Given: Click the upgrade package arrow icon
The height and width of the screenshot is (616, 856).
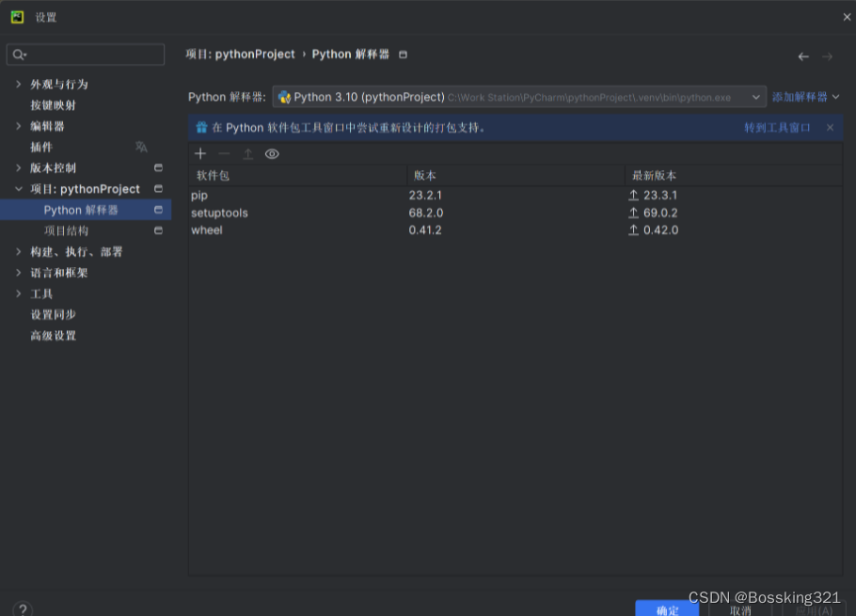Looking at the screenshot, I should [247, 154].
